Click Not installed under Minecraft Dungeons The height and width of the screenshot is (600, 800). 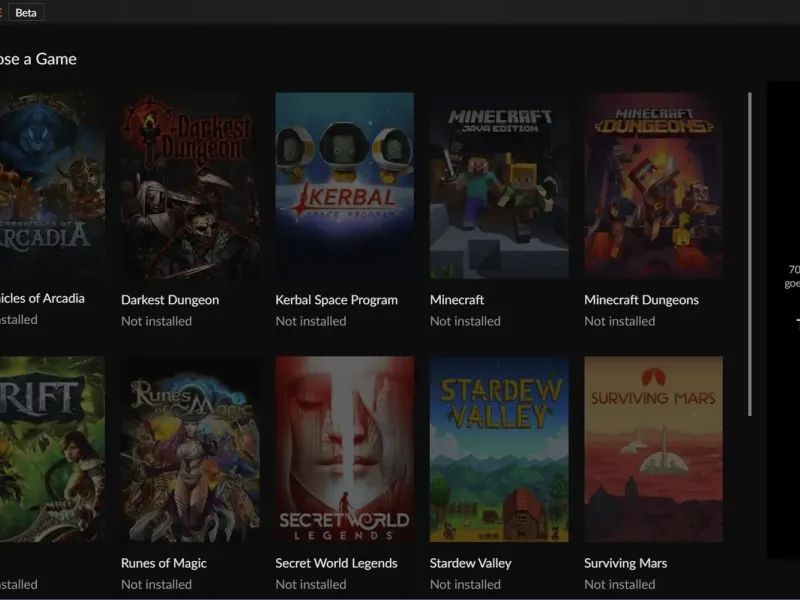click(x=619, y=321)
